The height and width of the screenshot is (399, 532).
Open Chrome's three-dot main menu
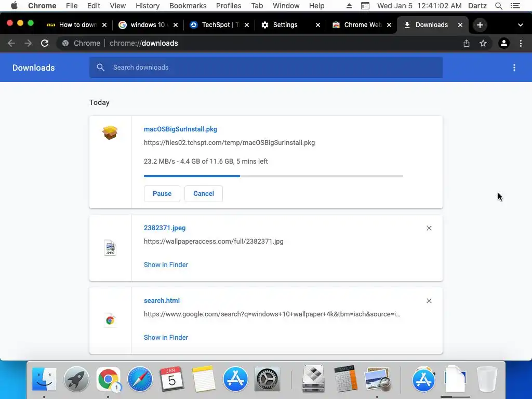[521, 43]
